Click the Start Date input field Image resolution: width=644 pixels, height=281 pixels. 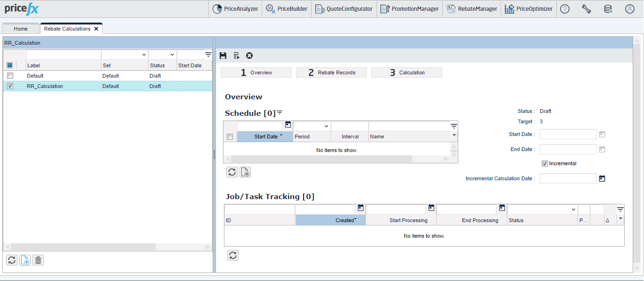pyautogui.click(x=568, y=134)
